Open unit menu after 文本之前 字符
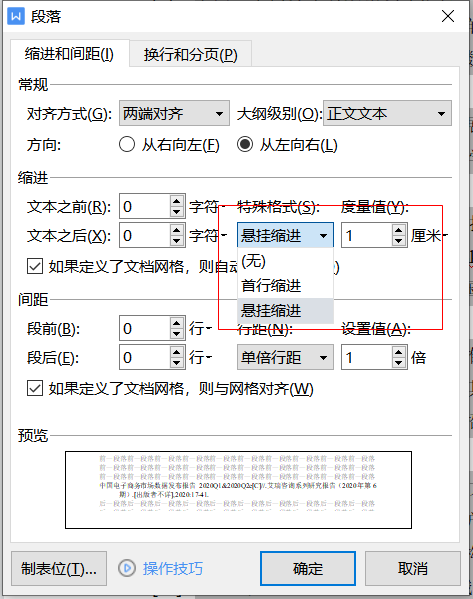Screen dimensions: 473x599 click(x=223, y=206)
